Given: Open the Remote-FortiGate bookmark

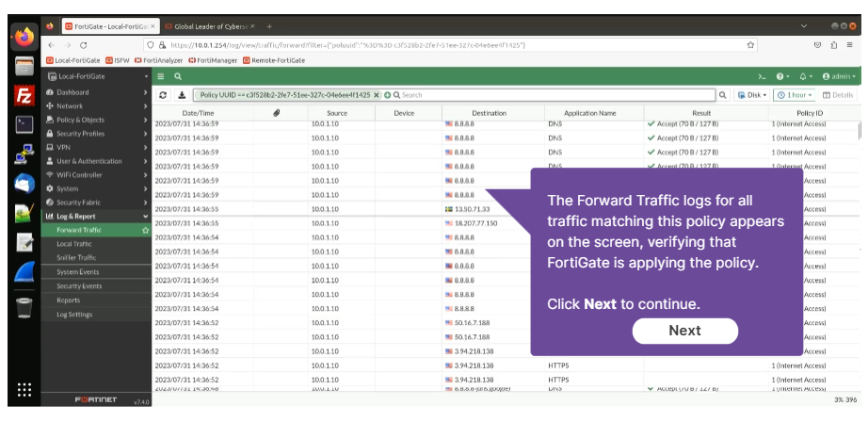Looking at the screenshot, I should [274, 60].
